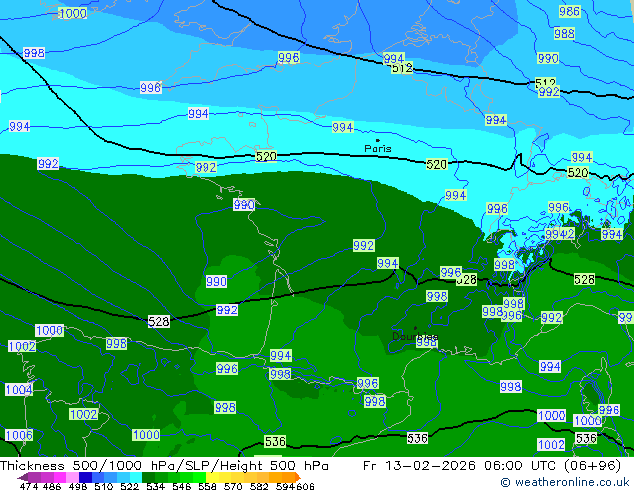Viewport: 634px width, 490px height.
Task: Click the 522 legend value
Action: click(130, 486)
